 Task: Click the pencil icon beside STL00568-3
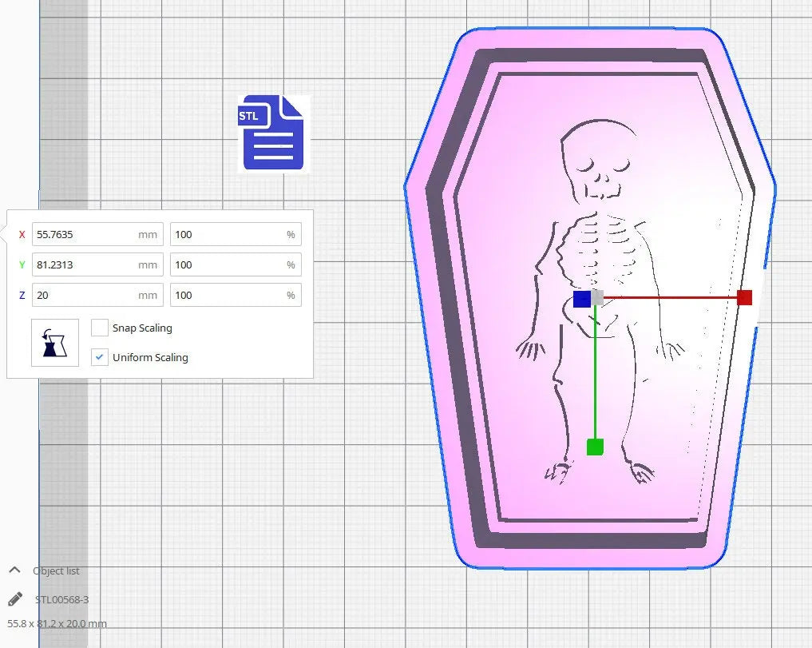(x=15, y=599)
